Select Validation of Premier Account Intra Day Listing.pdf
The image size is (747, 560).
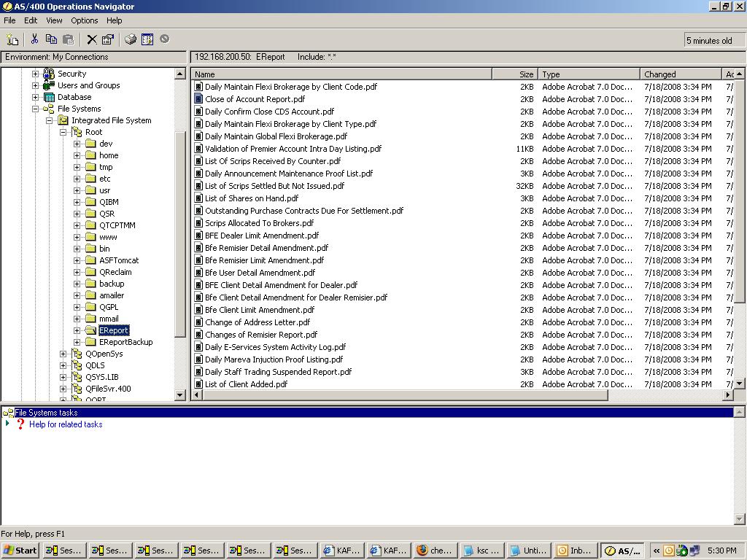(x=293, y=149)
